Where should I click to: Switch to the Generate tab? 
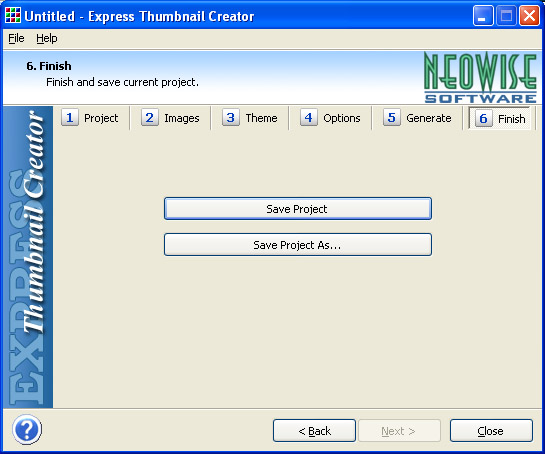[417, 118]
